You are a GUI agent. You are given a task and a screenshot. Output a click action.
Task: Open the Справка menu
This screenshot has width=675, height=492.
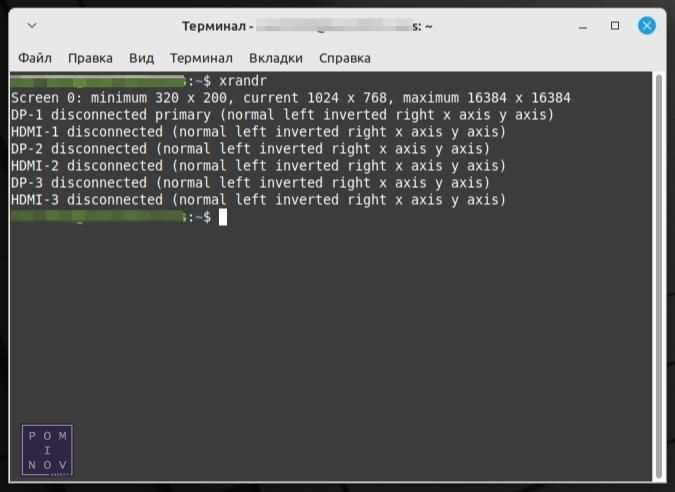[345, 58]
